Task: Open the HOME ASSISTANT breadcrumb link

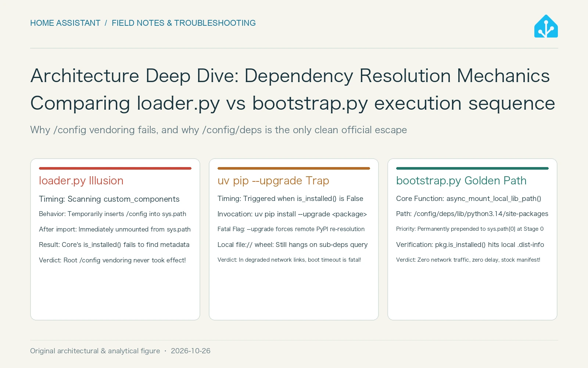Action: pyautogui.click(x=65, y=23)
